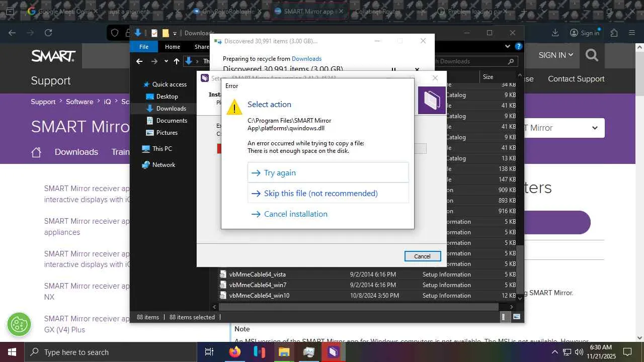Viewport: 644px width, 362px height.
Task: Switch File Explorer to large icons view
Action: click(516, 317)
